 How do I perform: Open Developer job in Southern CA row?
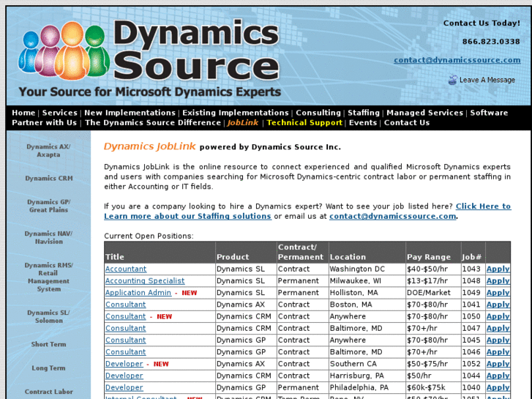pyautogui.click(x=124, y=364)
